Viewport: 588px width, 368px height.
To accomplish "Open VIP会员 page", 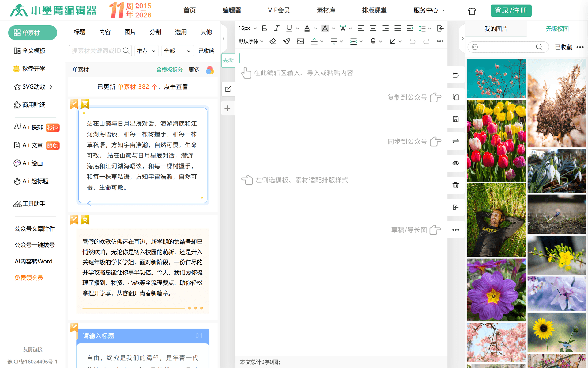I will click(x=279, y=10).
